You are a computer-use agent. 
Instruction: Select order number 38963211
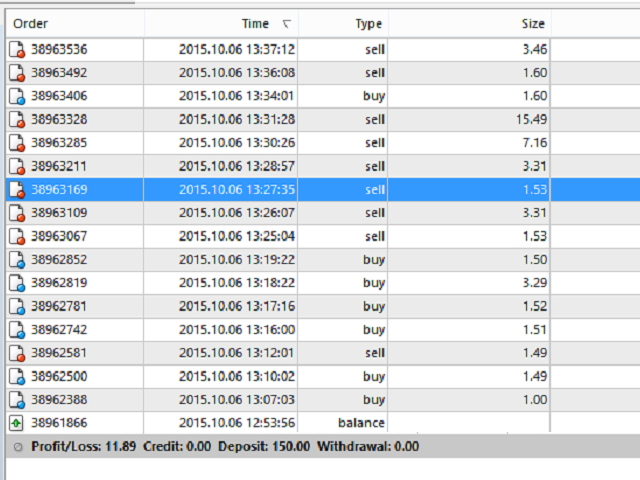click(x=59, y=166)
